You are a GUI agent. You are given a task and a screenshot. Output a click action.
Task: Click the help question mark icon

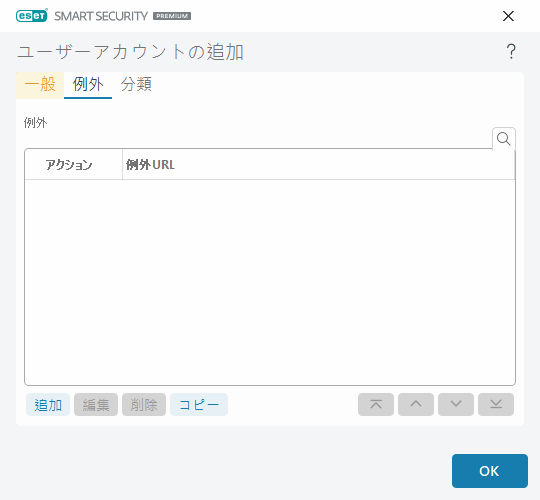coord(511,52)
